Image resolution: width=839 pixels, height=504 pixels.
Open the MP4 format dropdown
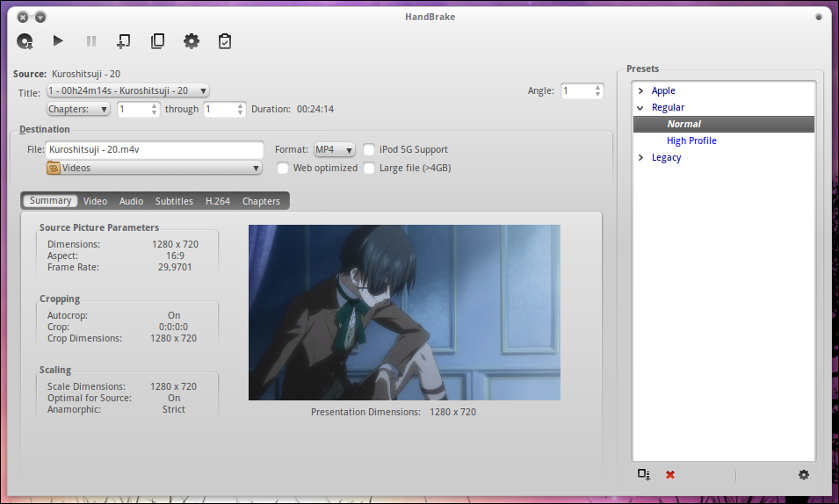335,150
